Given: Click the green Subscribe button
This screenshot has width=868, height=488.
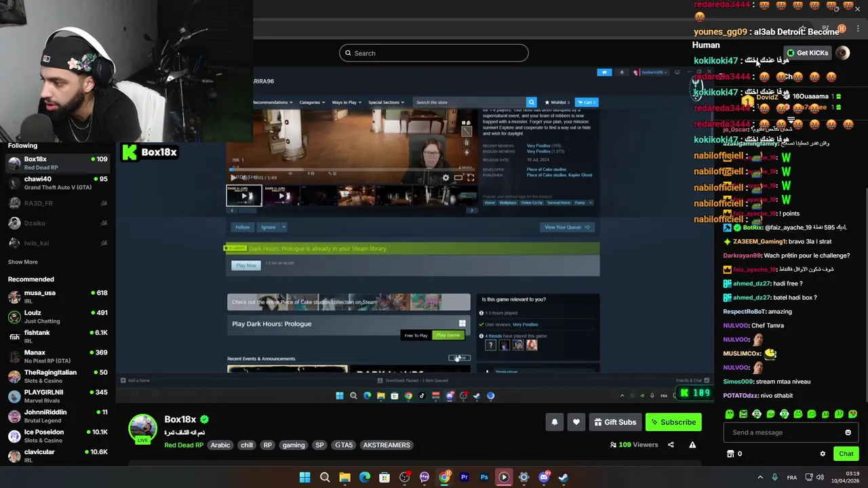Looking at the screenshot, I should (x=673, y=422).
